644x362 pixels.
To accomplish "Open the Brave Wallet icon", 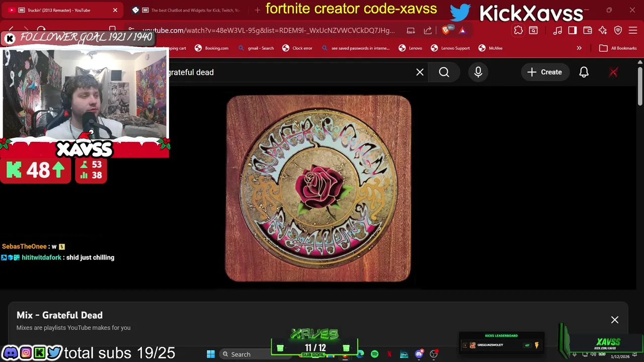I will tap(588, 31).
